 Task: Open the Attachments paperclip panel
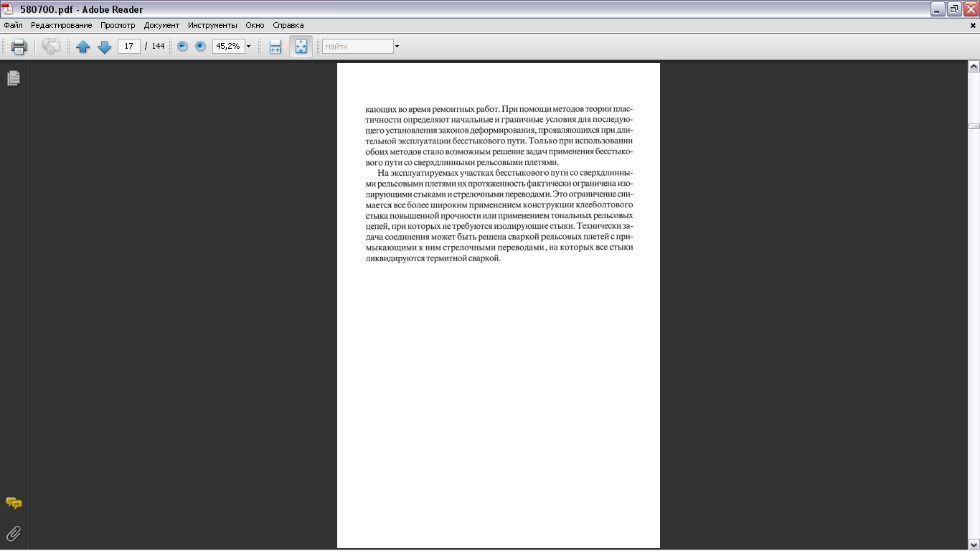14,533
